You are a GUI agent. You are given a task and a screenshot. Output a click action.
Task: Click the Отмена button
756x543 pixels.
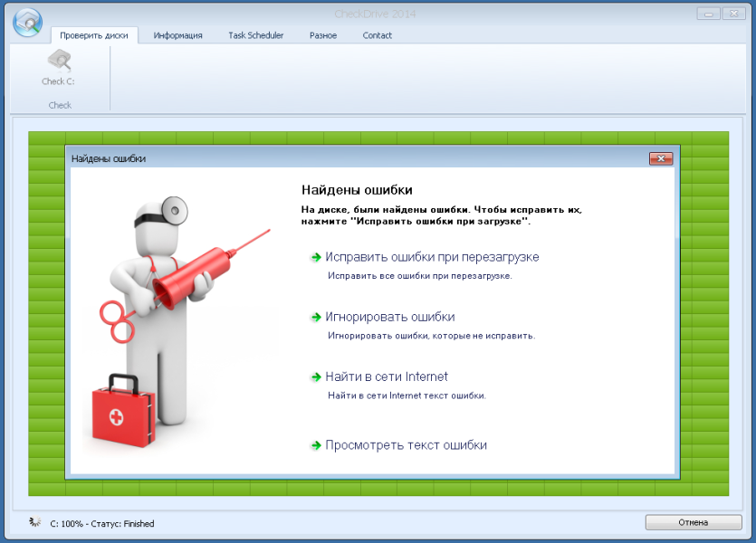click(x=694, y=522)
